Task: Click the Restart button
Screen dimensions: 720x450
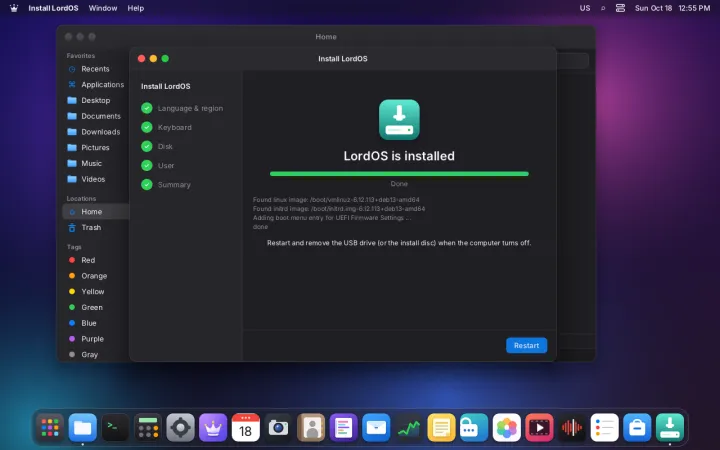Action: point(526,345)
